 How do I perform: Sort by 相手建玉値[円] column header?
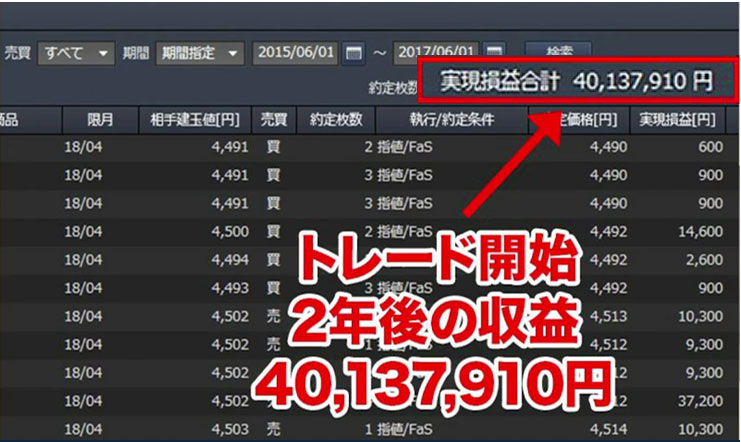pyautogui.click(x=194, y=120)
